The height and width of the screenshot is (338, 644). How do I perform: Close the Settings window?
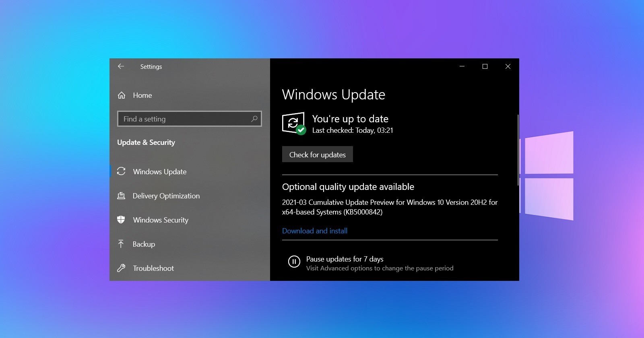pyautogui.click(x=508, y=66)
